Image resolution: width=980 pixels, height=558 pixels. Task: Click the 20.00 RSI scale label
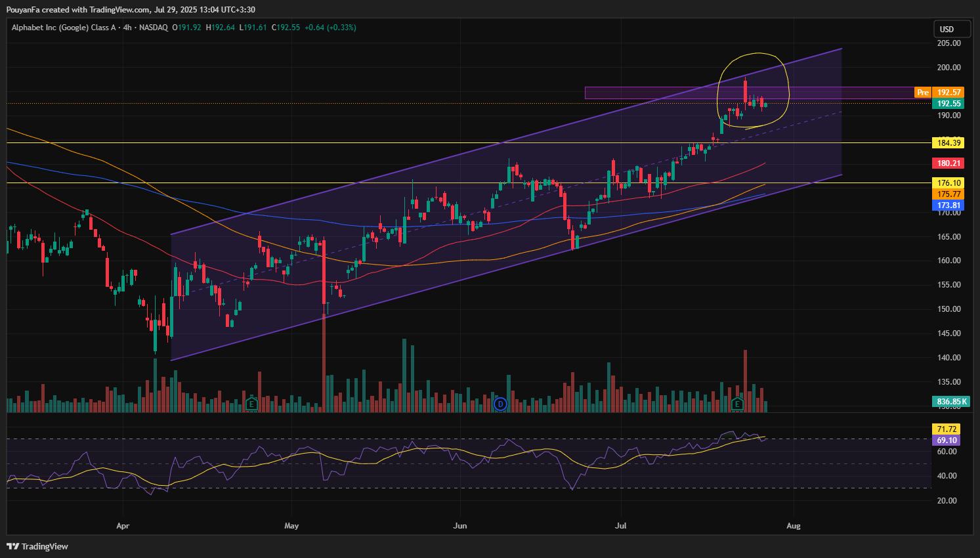[x=947, y=501]
